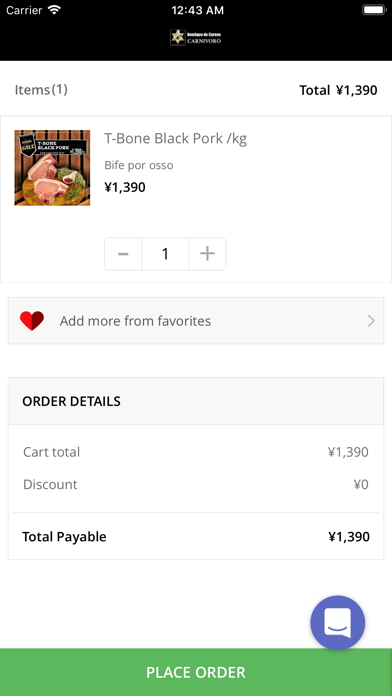Screen dimensions: 392x696
Task: Tap the Total Payable amount row
Action: pos(196,537)
